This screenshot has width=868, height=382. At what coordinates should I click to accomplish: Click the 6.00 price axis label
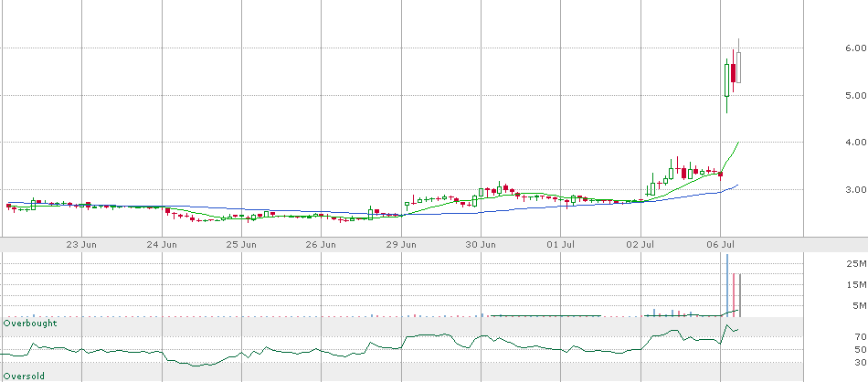click(856, 48)
